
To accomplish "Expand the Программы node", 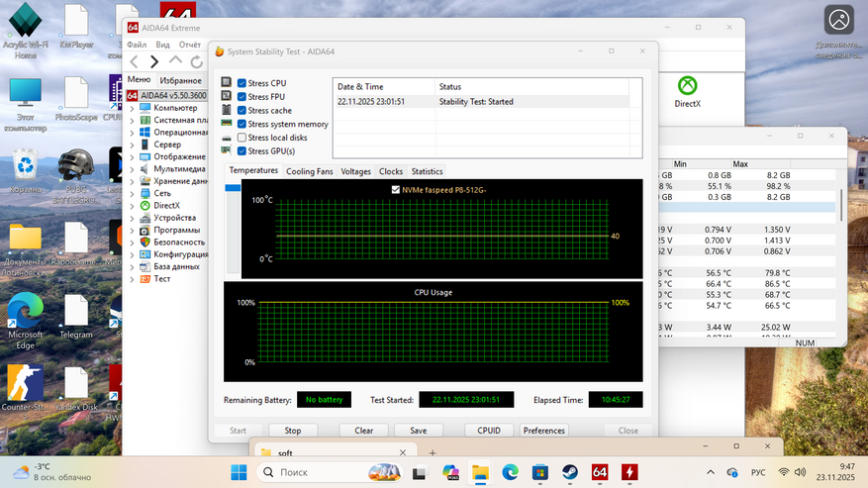I will pyautogui.click(x=132, y=230).
